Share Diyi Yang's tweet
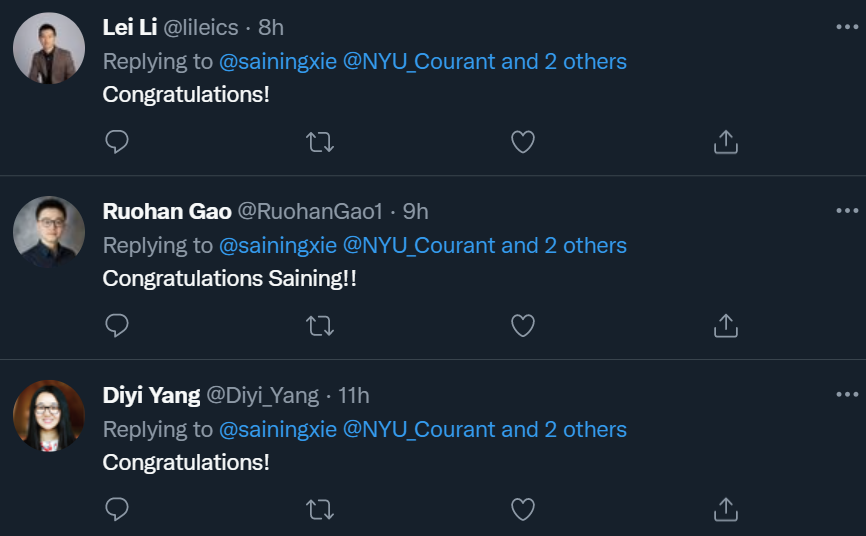 (725, 510)
